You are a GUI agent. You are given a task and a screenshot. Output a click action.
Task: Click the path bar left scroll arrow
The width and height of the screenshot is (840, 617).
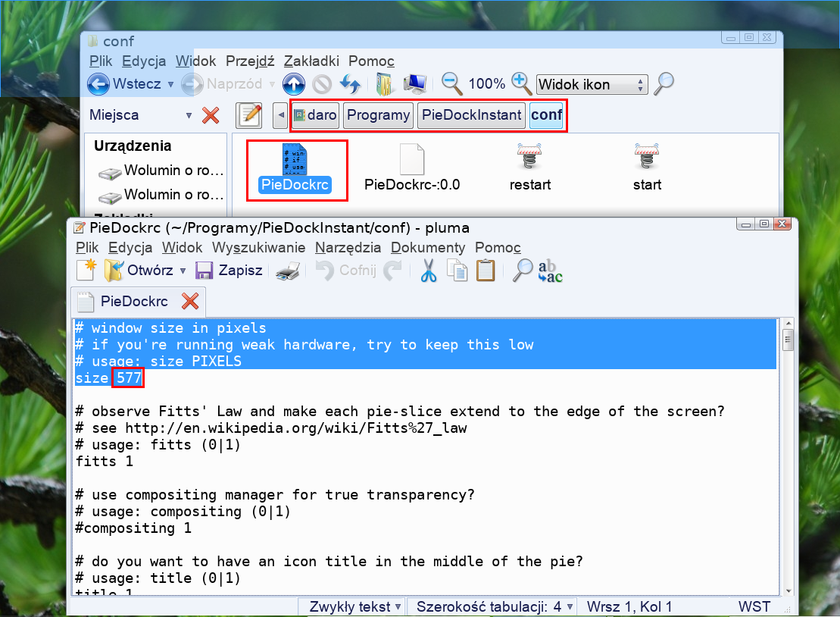coord(280,115)
